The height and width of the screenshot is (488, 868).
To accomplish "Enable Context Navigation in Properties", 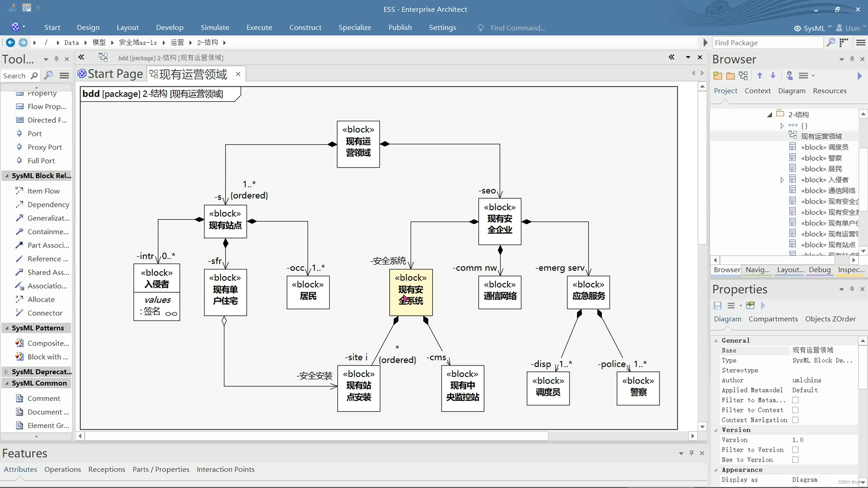I will [x=796, y=420].
